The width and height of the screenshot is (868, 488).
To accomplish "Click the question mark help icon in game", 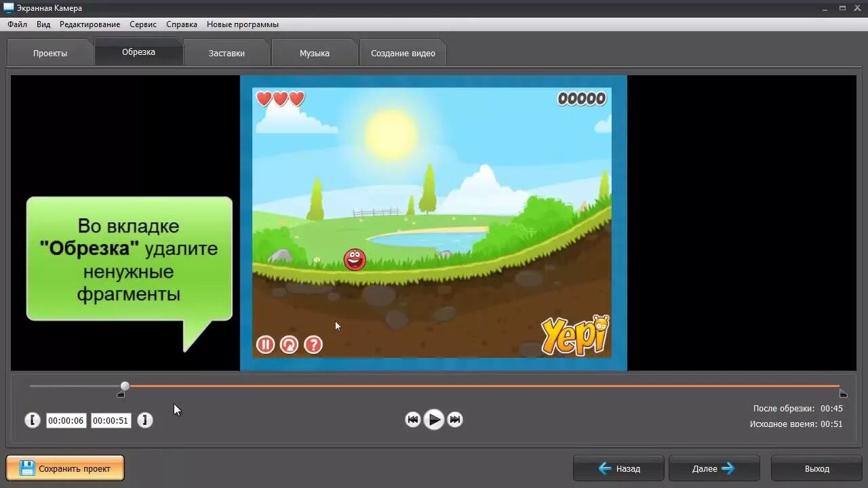I will [313, 344].
